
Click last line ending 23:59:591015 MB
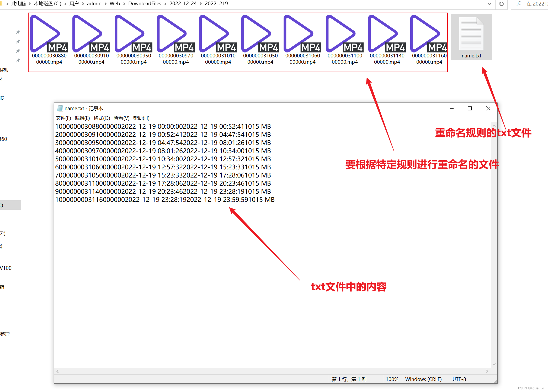[x=165, y=200]
